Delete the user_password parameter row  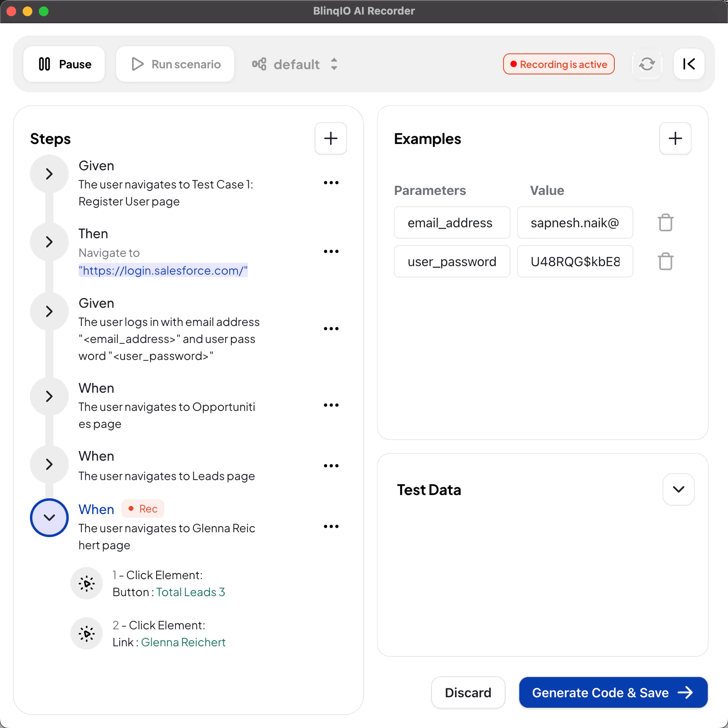(665, 261)
